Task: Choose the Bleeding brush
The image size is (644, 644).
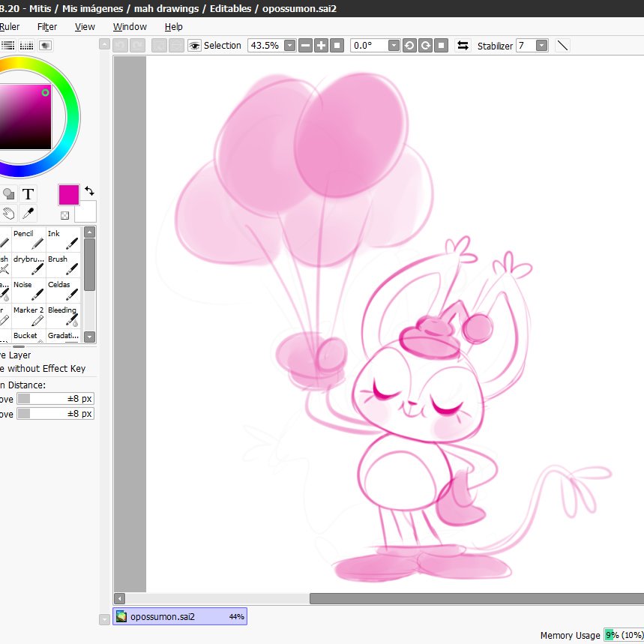Action: point(63,316)
